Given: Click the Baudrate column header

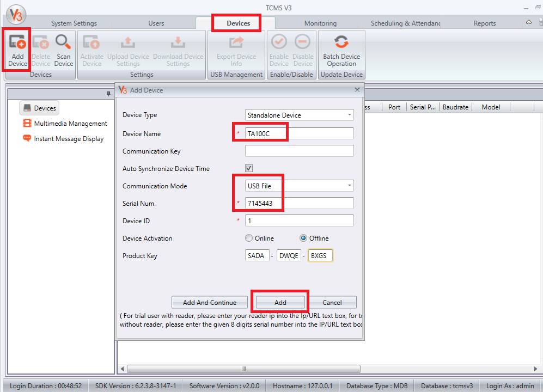Looking at the screenshot, I should (455, 107).
